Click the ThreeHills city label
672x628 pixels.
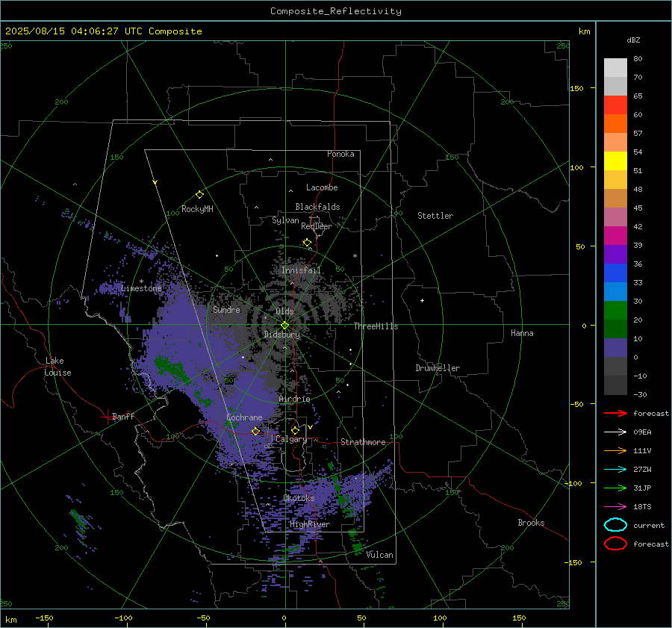point(376,326)
